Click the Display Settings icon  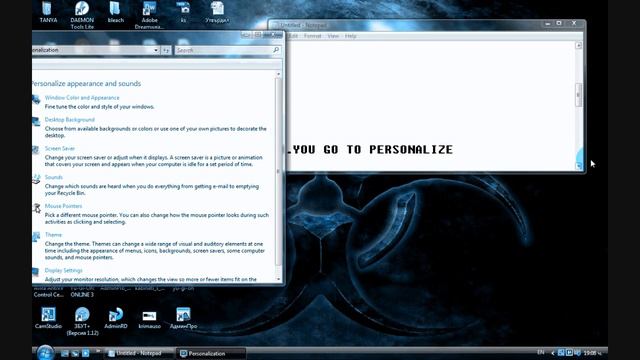coord(36,271)
